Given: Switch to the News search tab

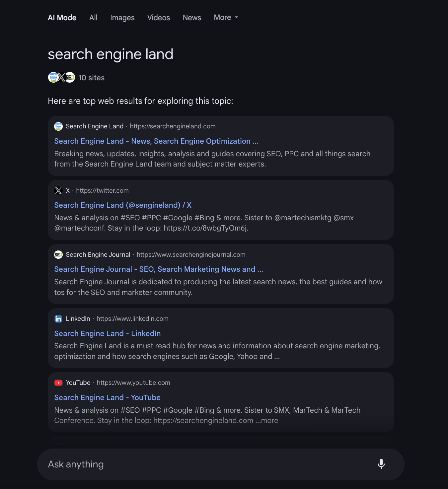Looking at the screenshot, I should pyautogui.click(x=192, y=17).
